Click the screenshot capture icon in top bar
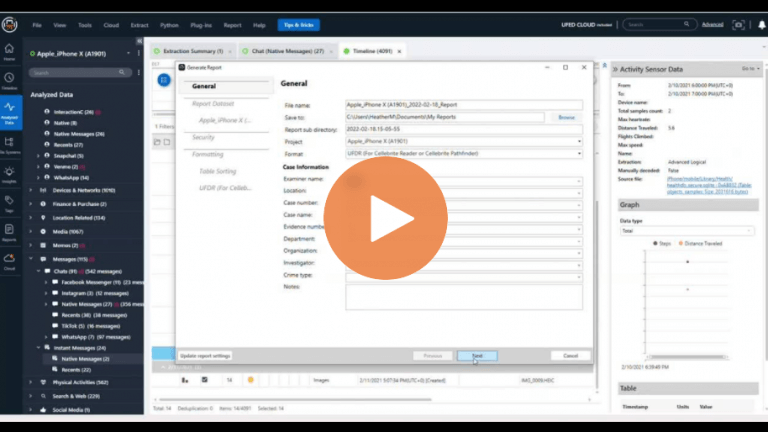This screenshot has width=768, height=432. (x=738, y=24)
